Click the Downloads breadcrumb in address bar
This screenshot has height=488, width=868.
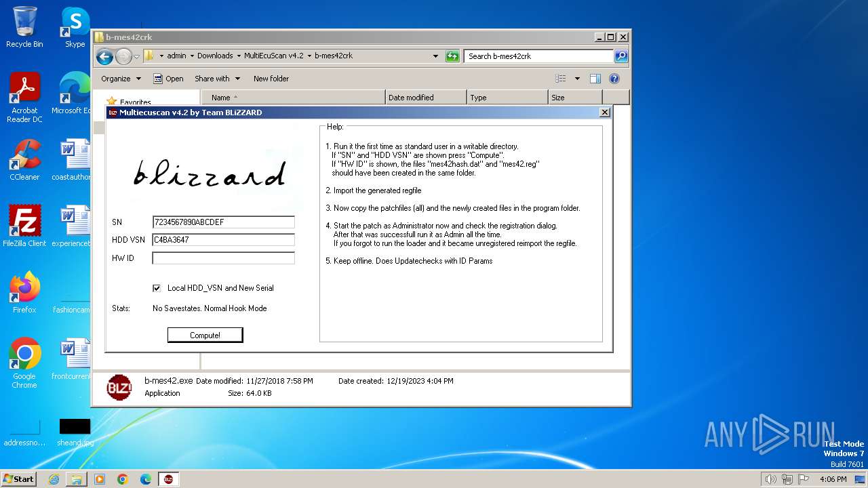pyautogui.click(x=215, y=56)
